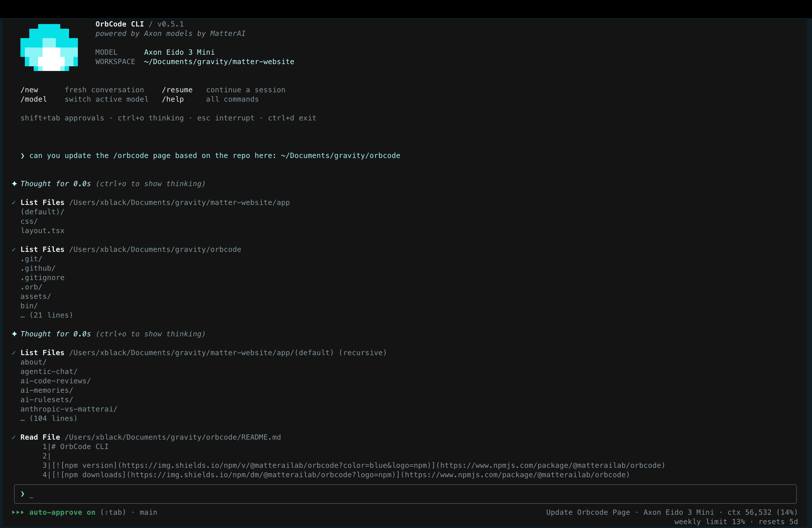
Task: Focus the command input field
Action: point(405,494)
